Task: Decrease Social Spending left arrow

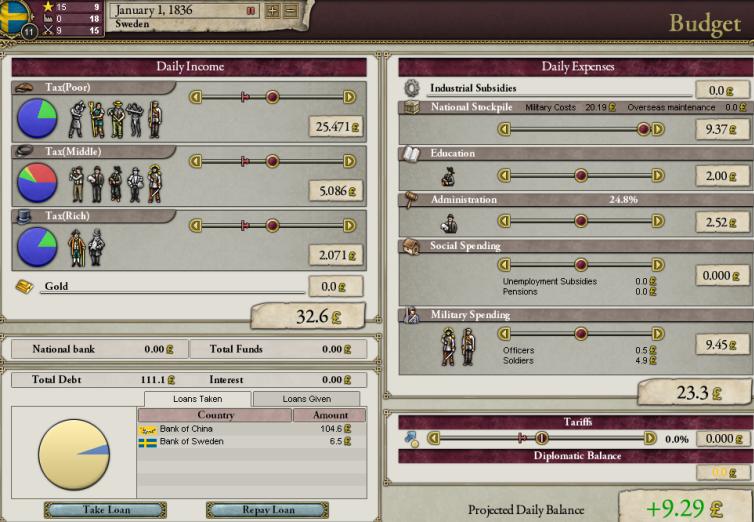Action: [504, 264]
